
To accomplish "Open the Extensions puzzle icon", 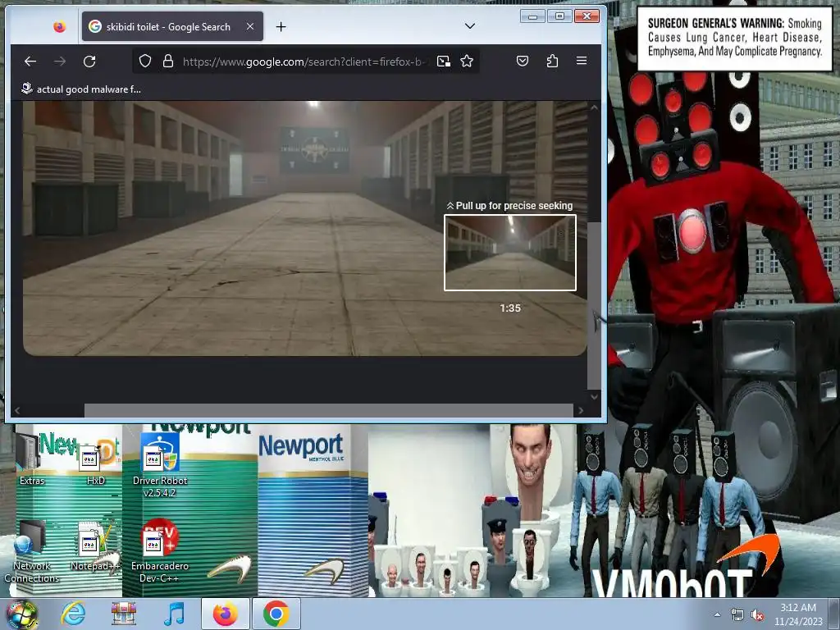I will (x=552, y=61).
